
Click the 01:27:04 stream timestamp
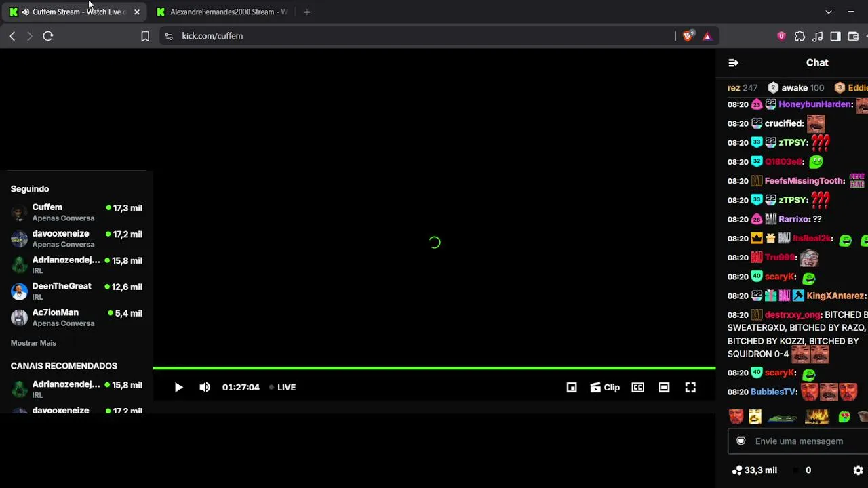coord(241,387)
